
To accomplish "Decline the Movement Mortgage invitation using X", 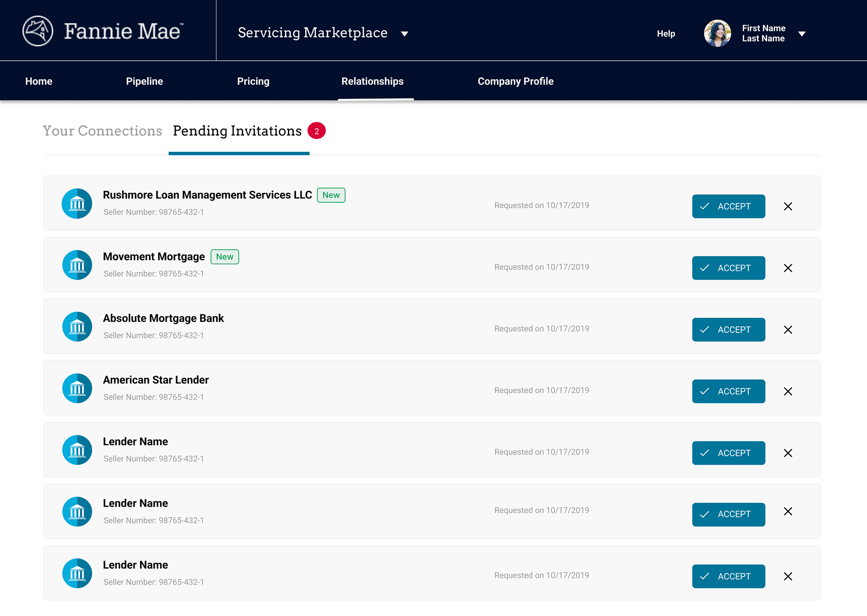I will 788,268.
